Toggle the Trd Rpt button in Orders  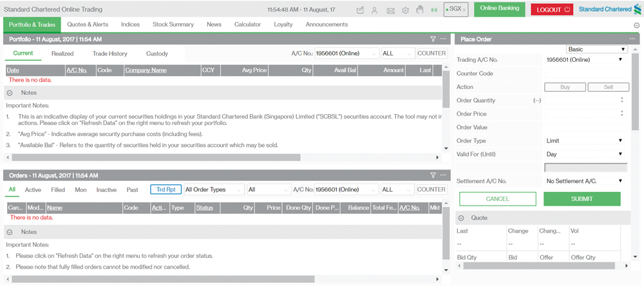click(x=166, y=189)
